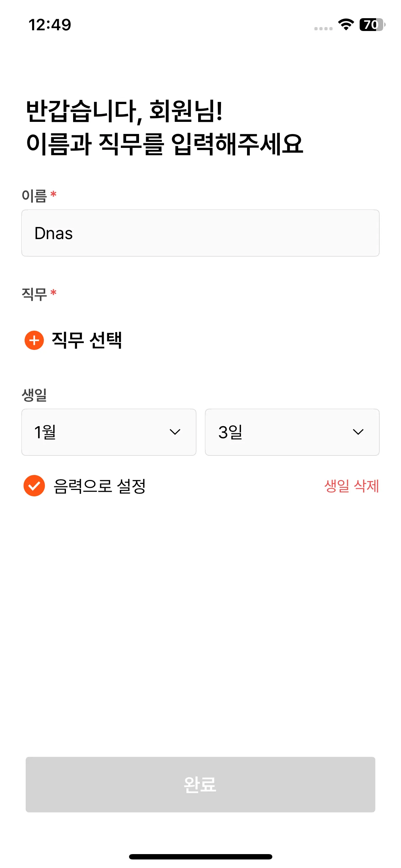Tap the Wi-Fi status icon

[346, 25]
